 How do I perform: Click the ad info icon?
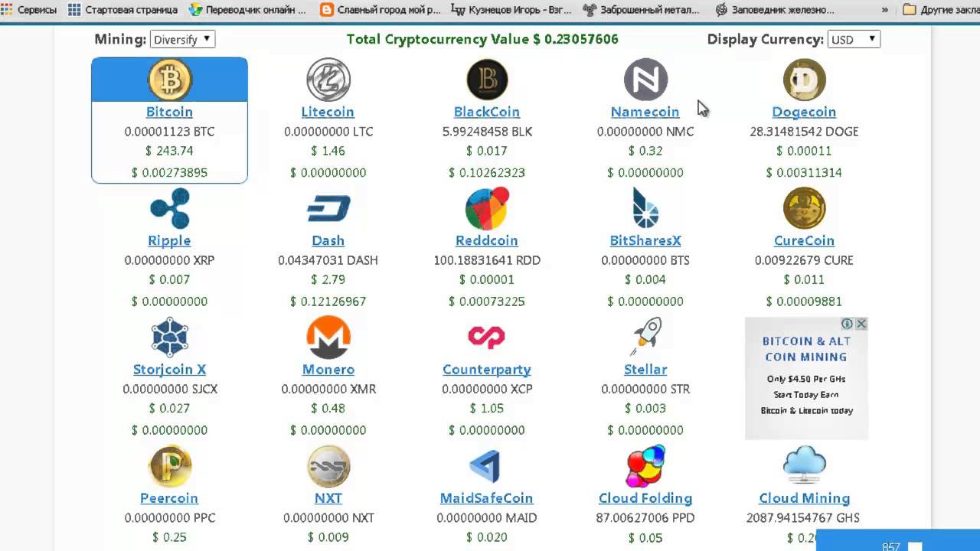click(848, 324)
